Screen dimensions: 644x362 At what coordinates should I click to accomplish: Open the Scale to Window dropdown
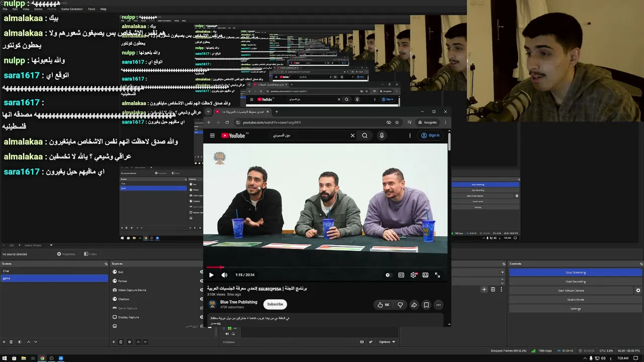[x=38, y=245]
